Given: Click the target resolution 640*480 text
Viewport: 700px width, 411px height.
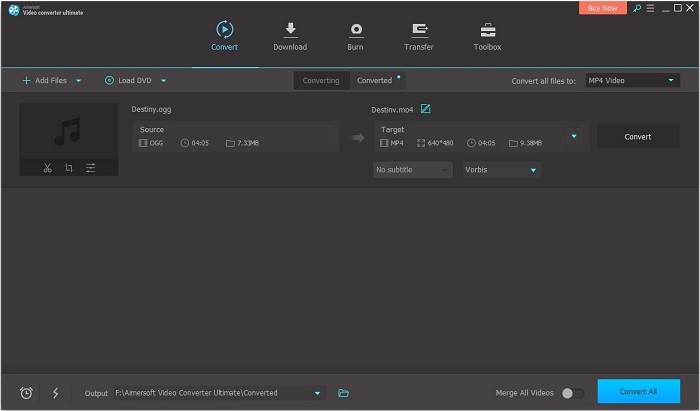Looking at the screenshot, I should point(440,143).
